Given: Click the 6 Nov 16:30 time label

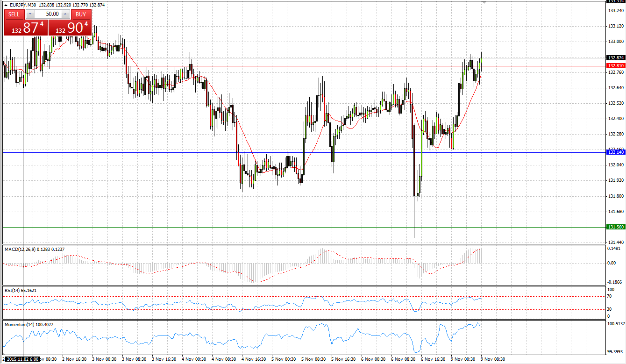Looking at the screenshot, I should pyautogui.click(x=433, y=360).
